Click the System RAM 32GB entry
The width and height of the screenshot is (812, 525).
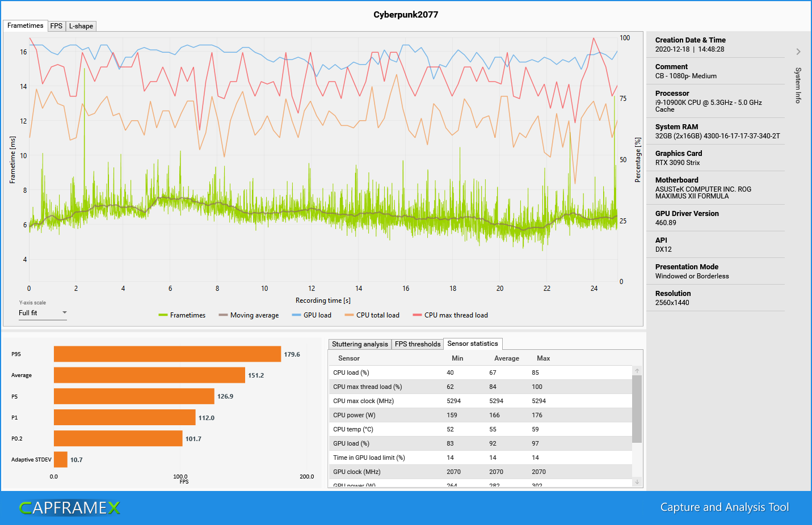[x=716, y=132]
